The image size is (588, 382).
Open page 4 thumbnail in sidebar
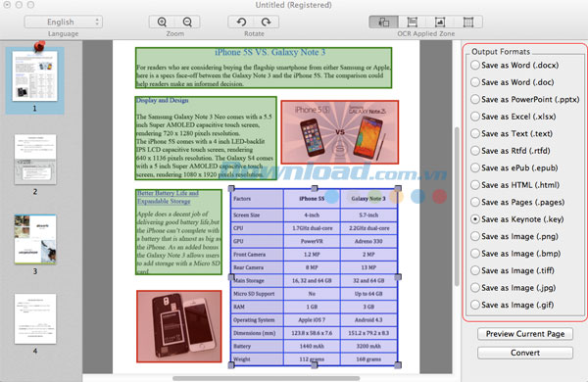(x=35, y=319)
